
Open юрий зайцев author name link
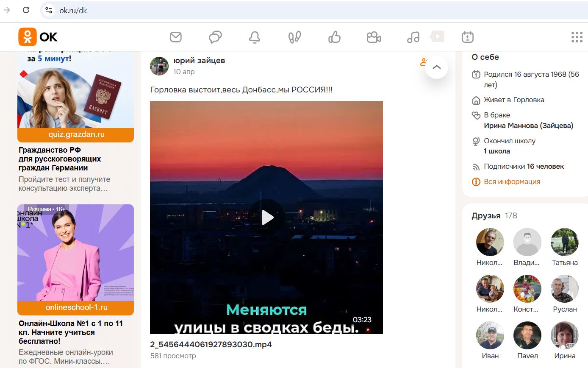[x=199, y=61]
